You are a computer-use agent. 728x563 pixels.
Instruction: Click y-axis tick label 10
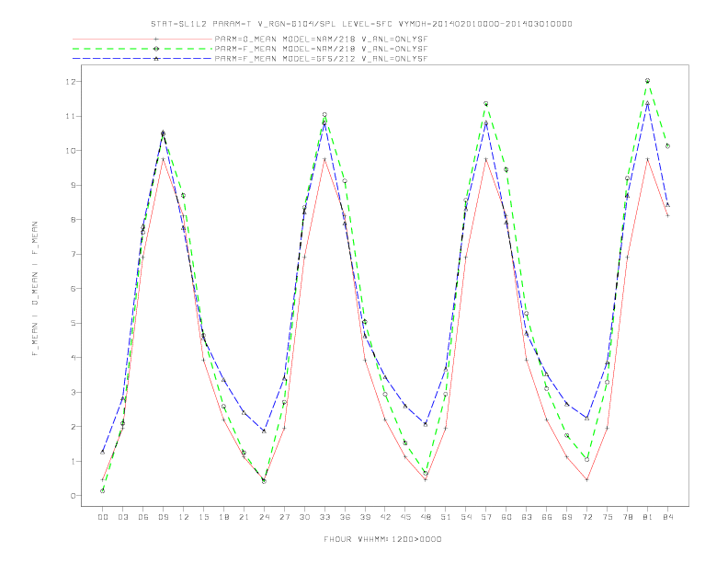pos(70,151)
